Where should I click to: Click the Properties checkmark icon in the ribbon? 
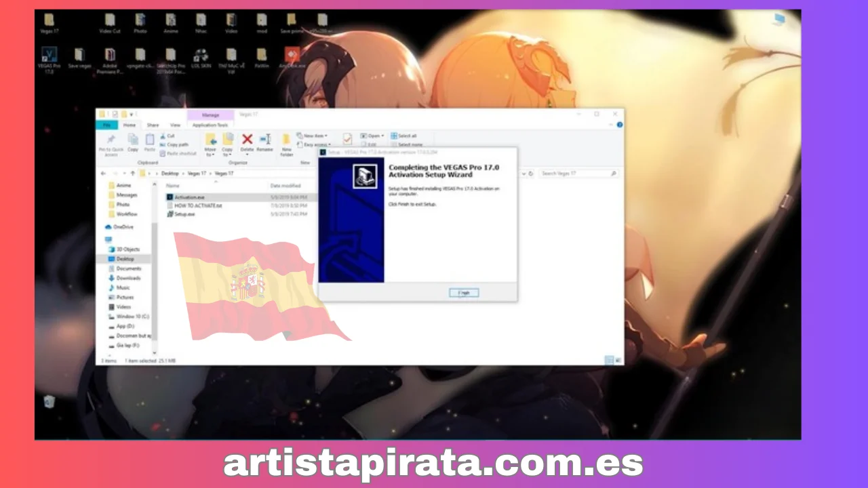tap(347, 139)
